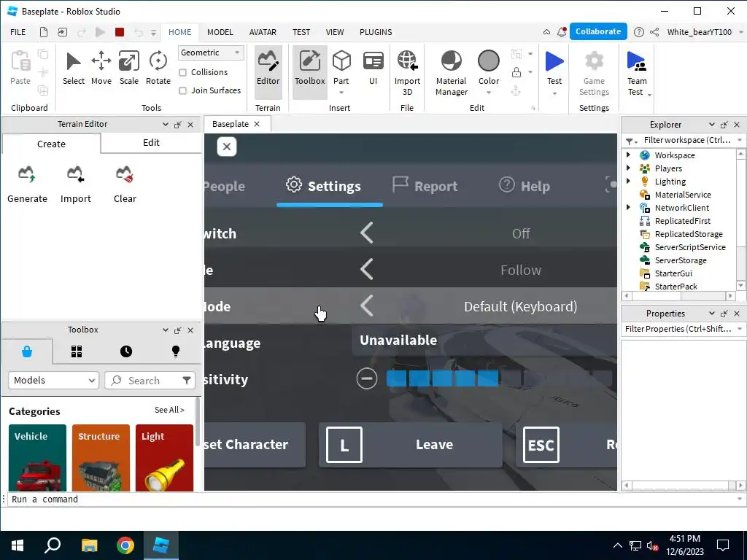
Task: Launch Team Test
Action: 636,74
